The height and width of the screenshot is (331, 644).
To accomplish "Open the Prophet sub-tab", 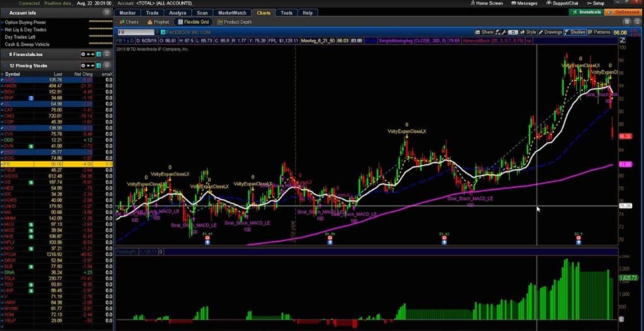I will [158, 22].
